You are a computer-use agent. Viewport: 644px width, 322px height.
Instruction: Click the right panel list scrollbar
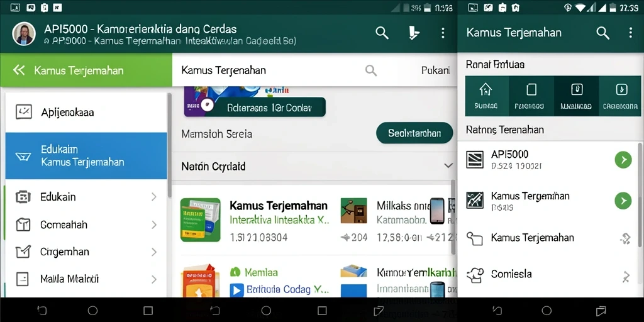click(x=640, y=195)
